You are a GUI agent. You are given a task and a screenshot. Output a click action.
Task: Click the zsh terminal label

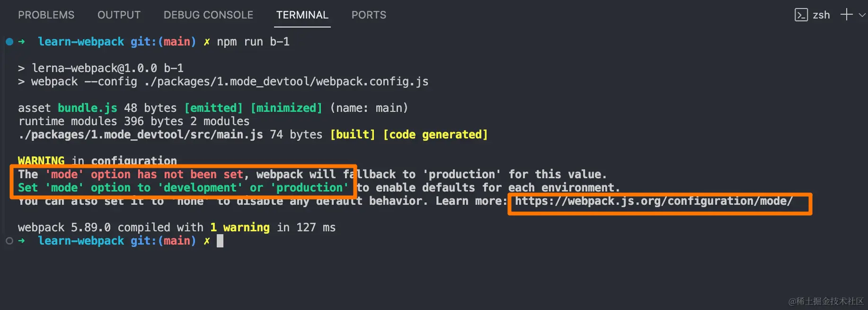pos(821,15)
